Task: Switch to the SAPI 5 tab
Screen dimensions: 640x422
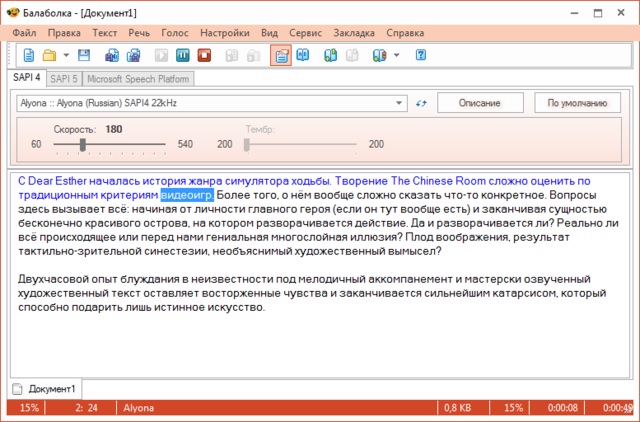Action: pos(64,78)
